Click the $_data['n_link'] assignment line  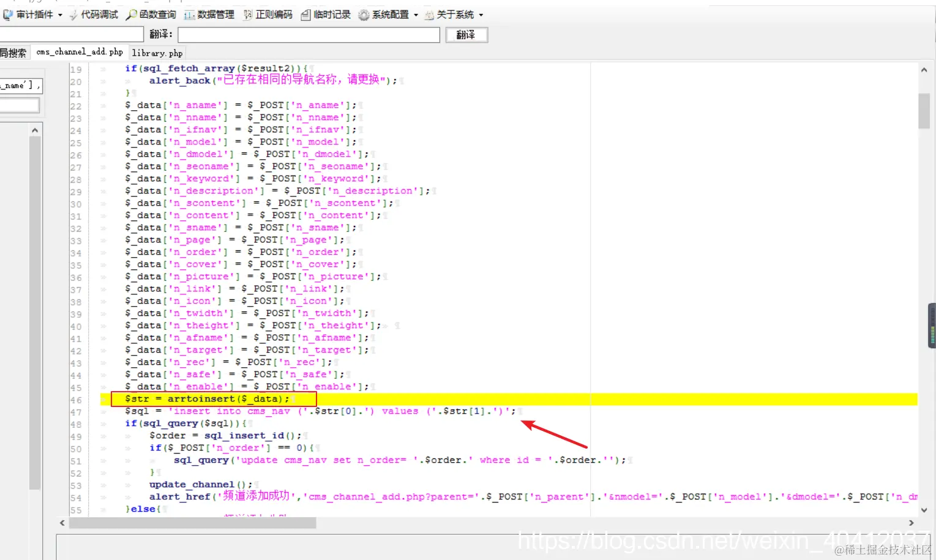(234, 289)
